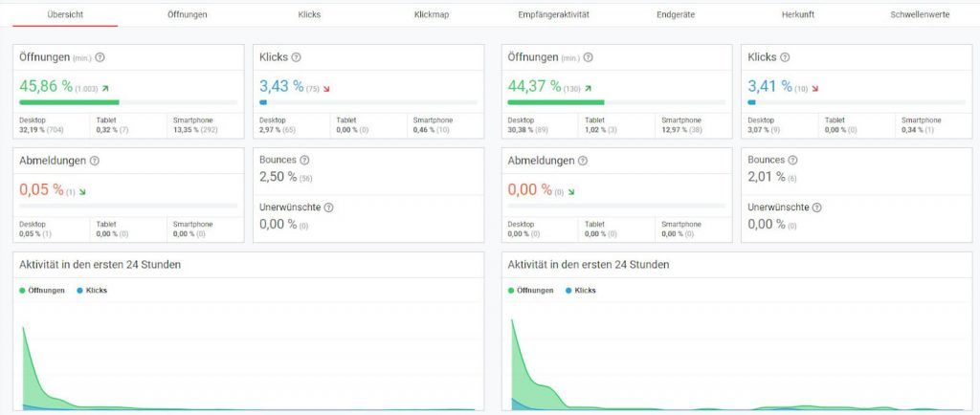Open the Schwellenwerte tab
This screenshot has width=980, height=415.
click(x=920, y=14)
